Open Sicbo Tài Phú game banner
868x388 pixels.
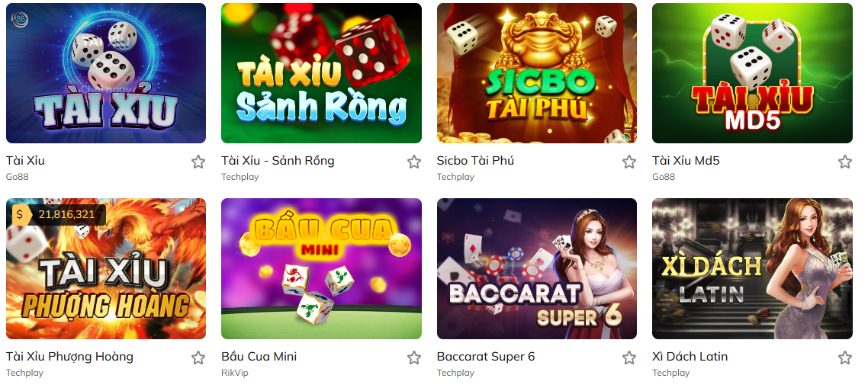[537, 73]
